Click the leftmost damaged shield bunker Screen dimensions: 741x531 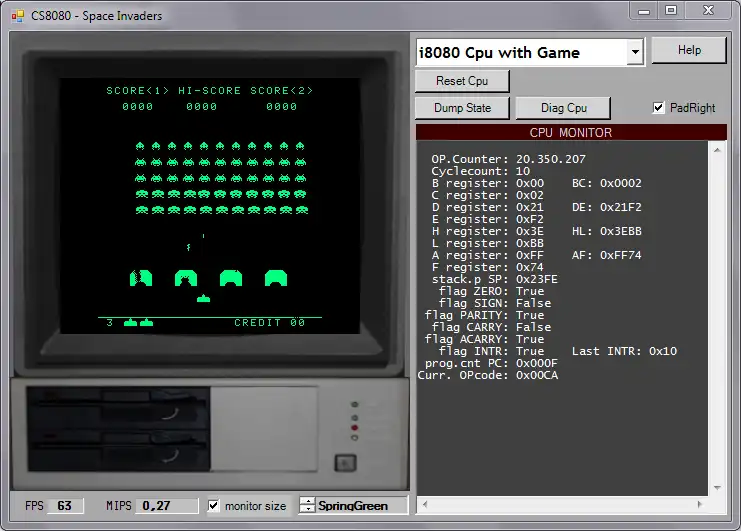[141, 278]
